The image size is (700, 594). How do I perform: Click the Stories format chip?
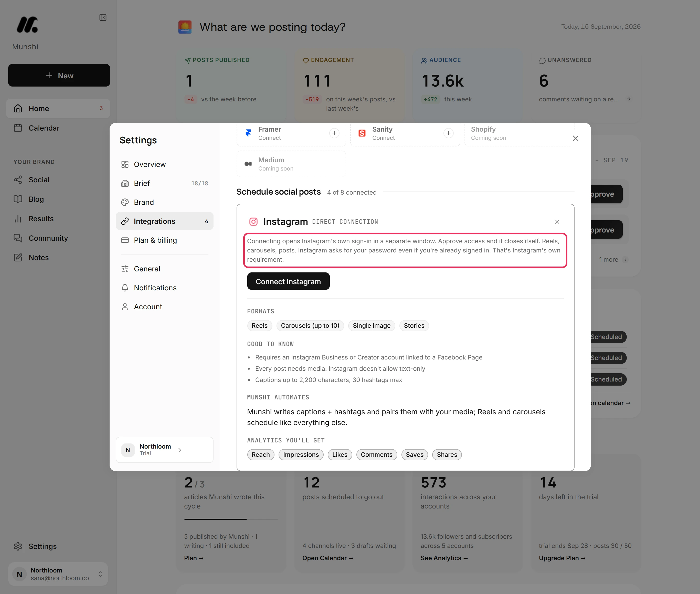tap(414, 326)
